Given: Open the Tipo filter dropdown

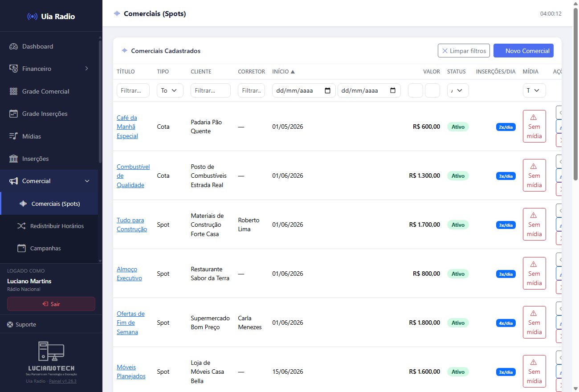Looking at the screenshot, I should (170, 90).
